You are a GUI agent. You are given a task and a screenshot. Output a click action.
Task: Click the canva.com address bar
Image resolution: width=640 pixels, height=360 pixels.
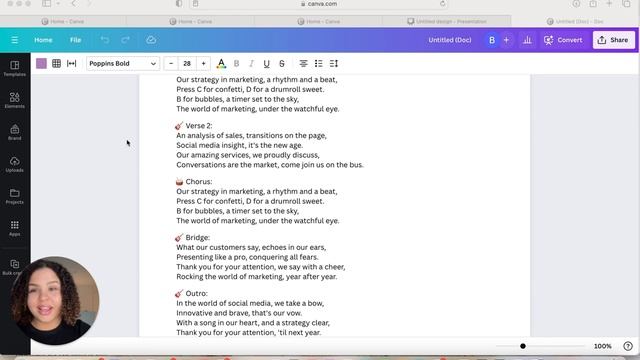(320, 4)
